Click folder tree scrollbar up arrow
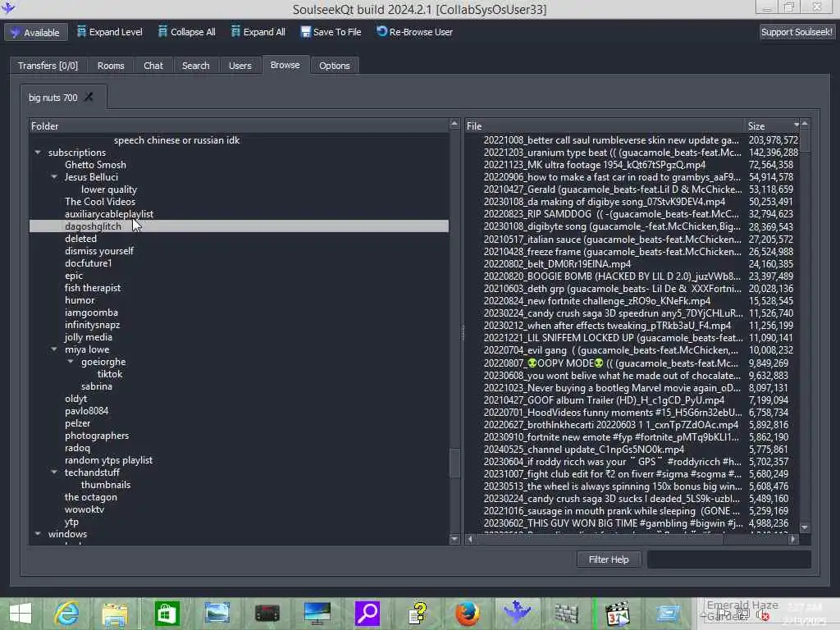 pyautogui.click(x=454, y=125)
